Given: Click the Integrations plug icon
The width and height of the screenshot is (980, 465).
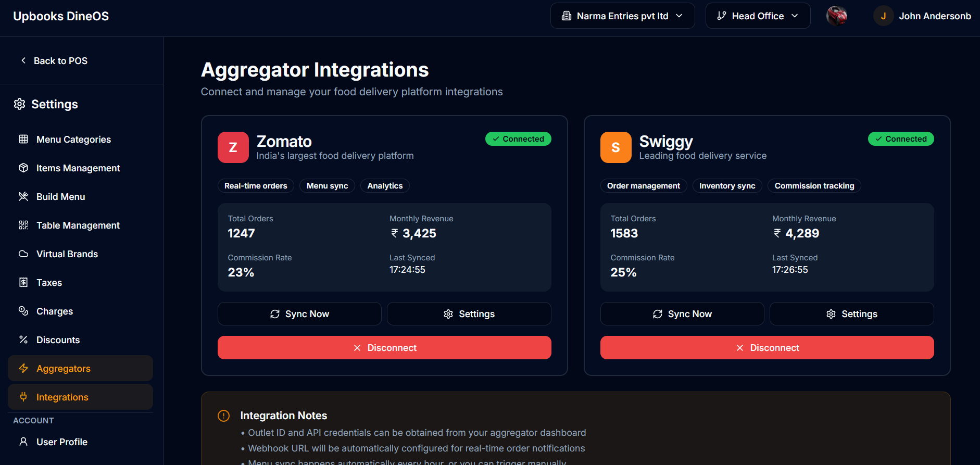Looking at the screenshot, I should (23, 397).
